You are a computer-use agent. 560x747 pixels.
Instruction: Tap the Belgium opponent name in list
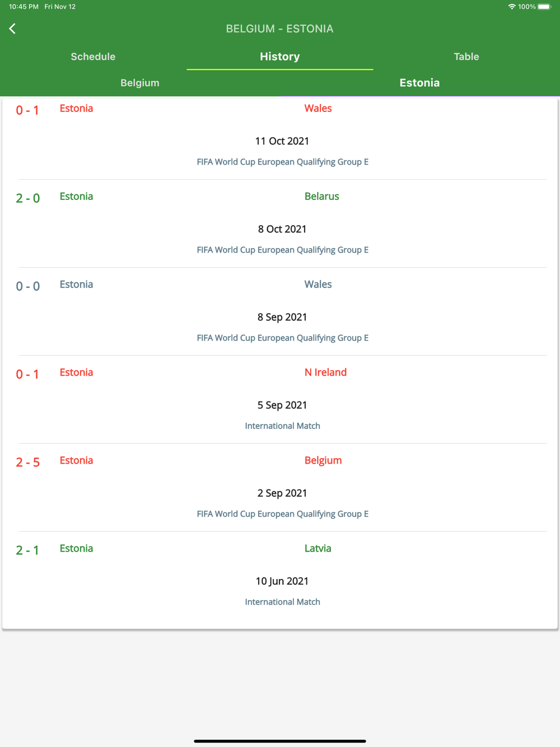click(x=323, y=460)
